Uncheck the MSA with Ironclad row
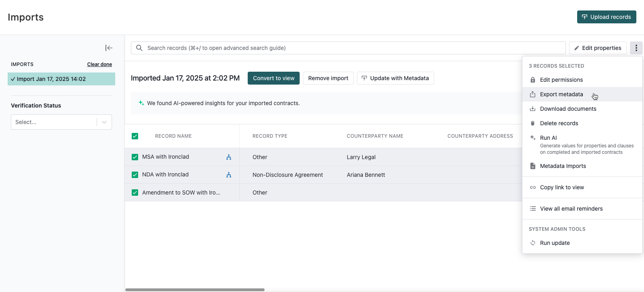The image size is (644, 292). 135,157
